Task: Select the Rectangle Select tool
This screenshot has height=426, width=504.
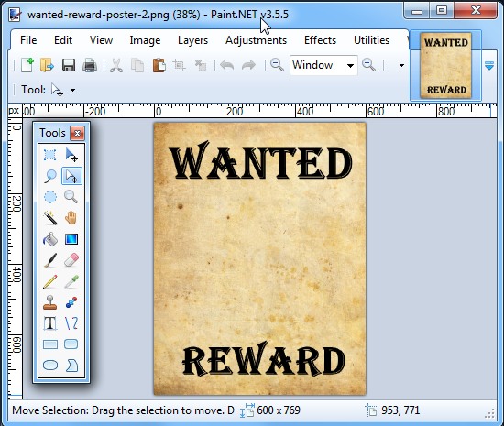Action: [50, 155]
